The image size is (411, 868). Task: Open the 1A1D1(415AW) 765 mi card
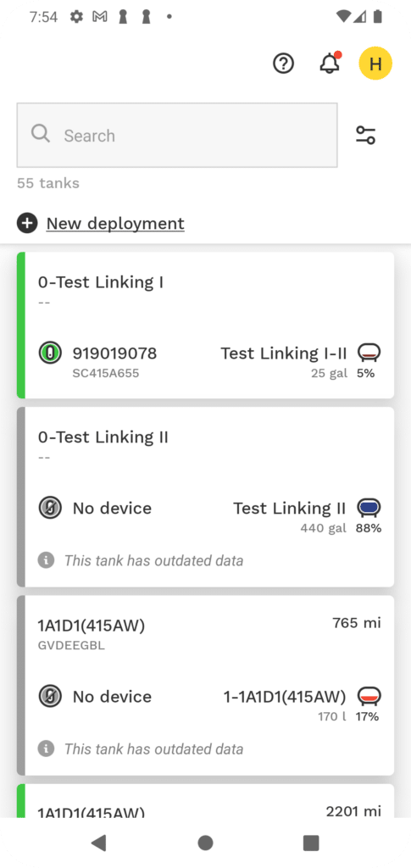[206, 685]
